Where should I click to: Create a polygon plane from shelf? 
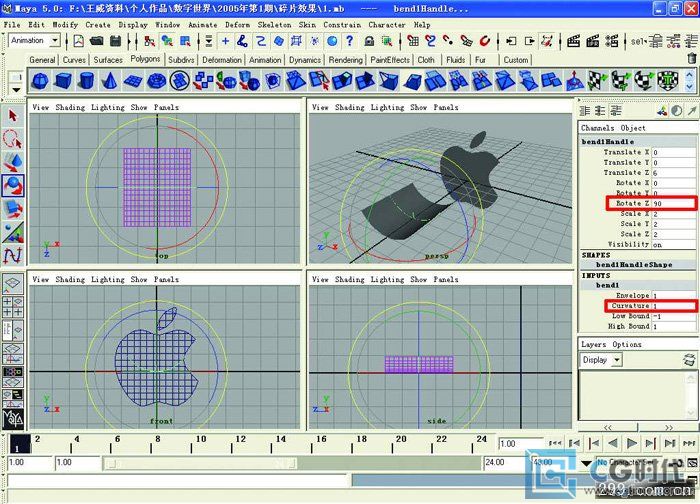(133, 81)
